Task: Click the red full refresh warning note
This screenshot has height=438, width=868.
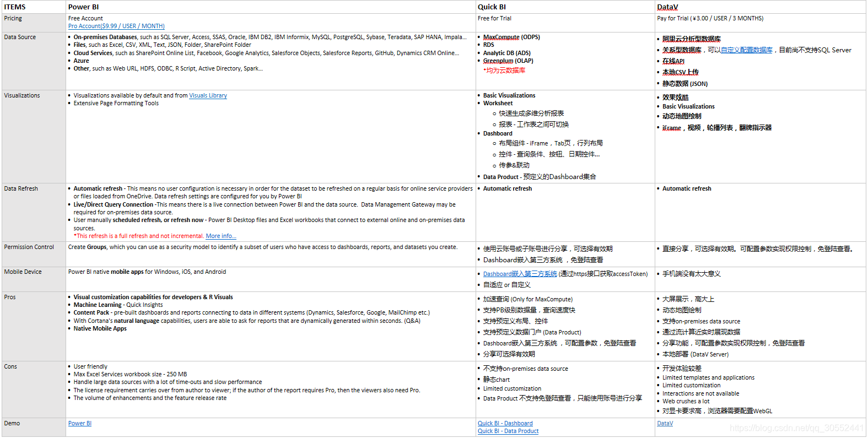Action: (139, 236)
